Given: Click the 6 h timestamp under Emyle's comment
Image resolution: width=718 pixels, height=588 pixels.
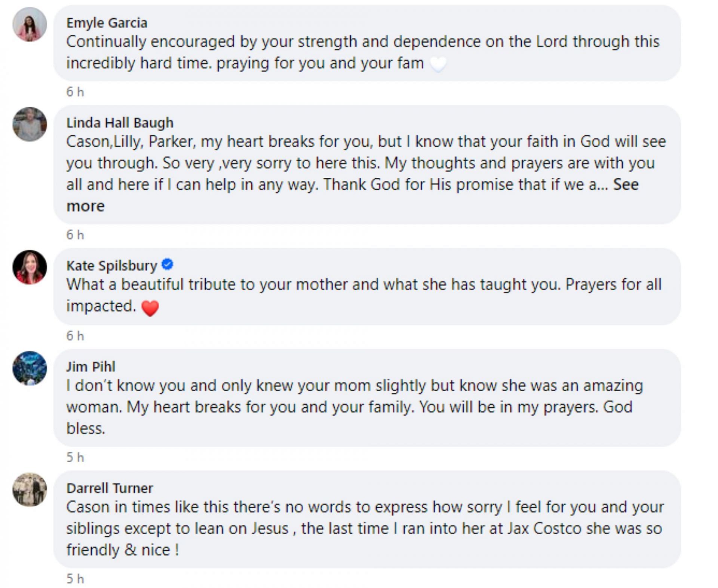Looking at the screenshot, I should pos(75,92).
